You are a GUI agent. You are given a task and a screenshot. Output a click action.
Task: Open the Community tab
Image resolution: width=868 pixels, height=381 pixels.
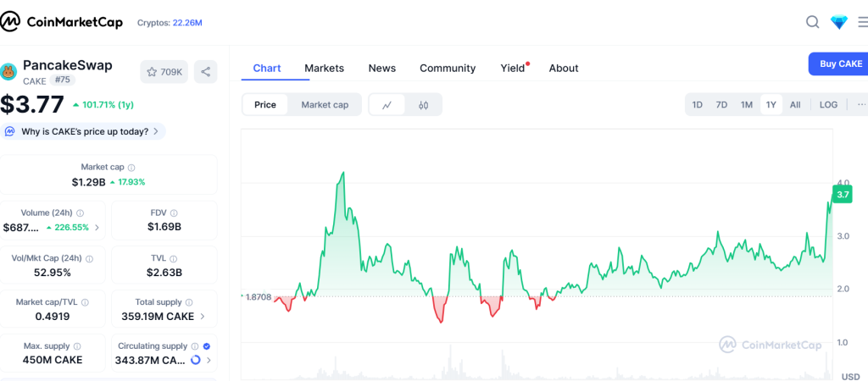coord(448,68)
